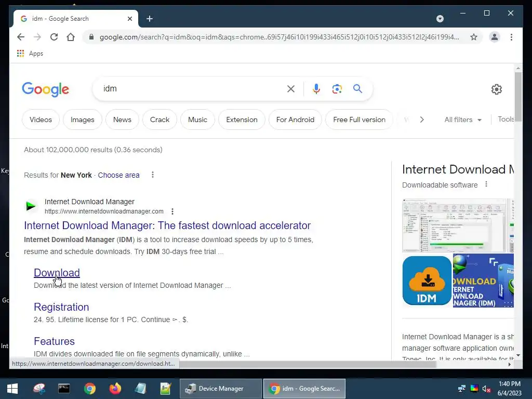The image size is (532, 399).
Task: Filter results by Videos
Action: click(x=41, y=119)
